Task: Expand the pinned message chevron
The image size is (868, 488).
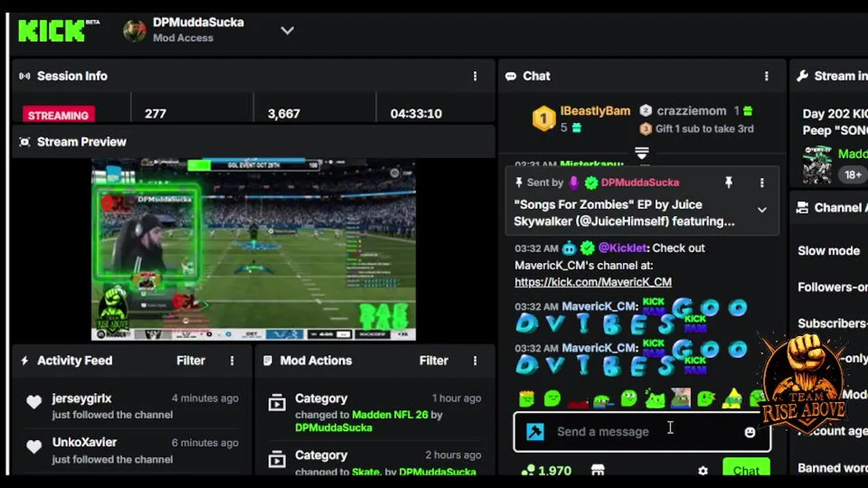Action: coord(762,210)
